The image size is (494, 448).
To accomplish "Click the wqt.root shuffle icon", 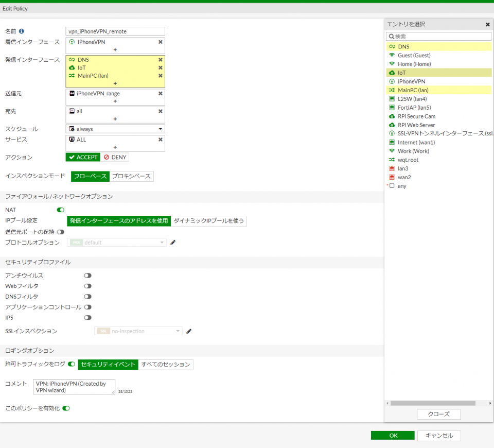I will [x=392, y=160].
